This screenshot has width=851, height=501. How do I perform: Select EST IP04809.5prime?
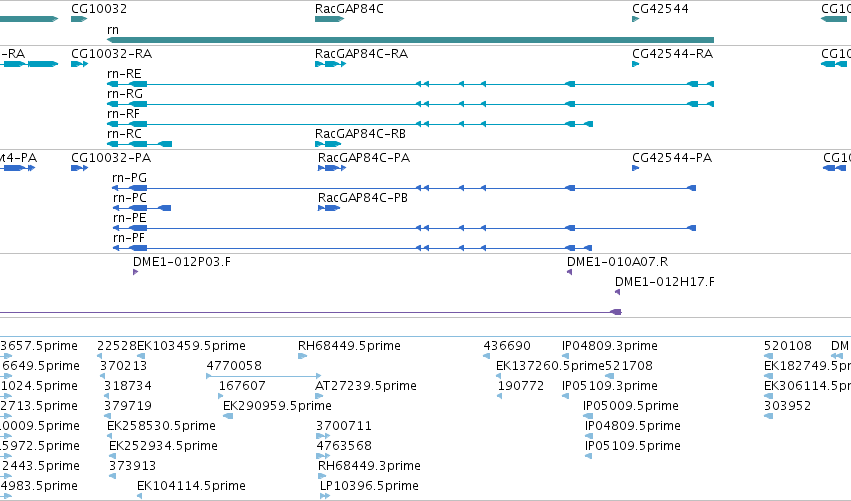tap(633, 427)
